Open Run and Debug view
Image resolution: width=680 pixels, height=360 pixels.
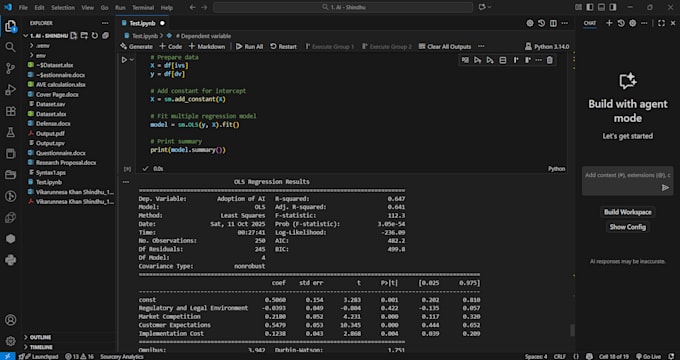coord(10,90)
